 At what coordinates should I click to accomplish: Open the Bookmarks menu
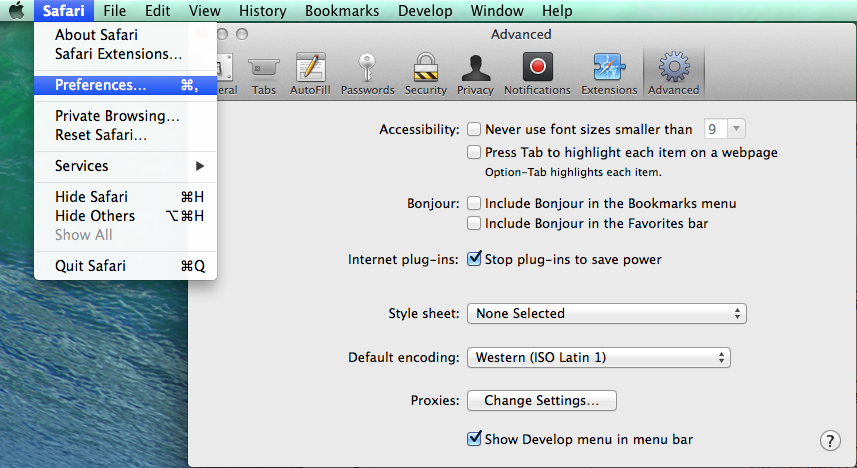pos(342,10)
